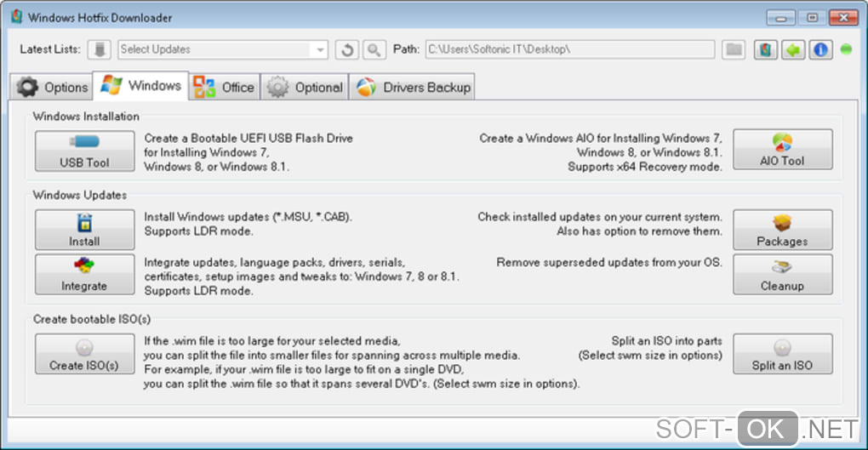The height and width of the screenshot is (450, 868).
Task: Click 'Supports x64 Recovery mode.' text
Action: 645,167
